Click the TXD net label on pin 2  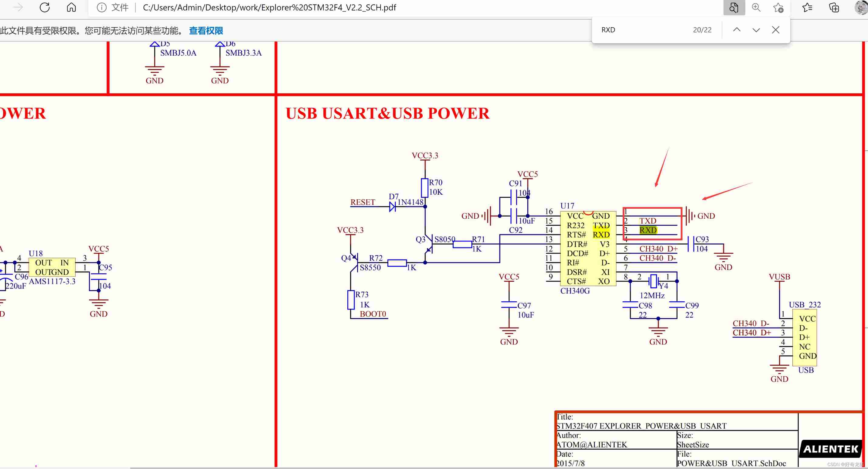coord(648,221)
